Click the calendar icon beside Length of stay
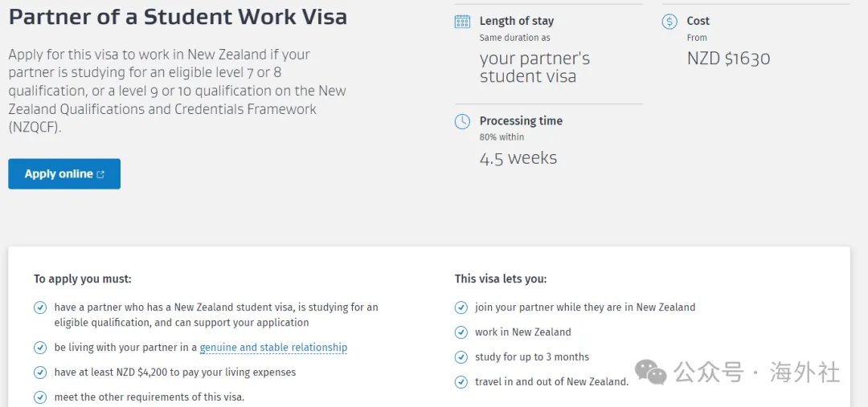 pos(462,22)
